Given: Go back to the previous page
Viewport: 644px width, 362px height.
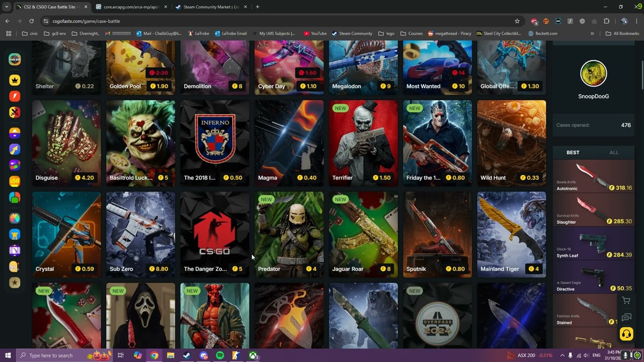Looking at the screenshot, I should click(x=7, y=21).
